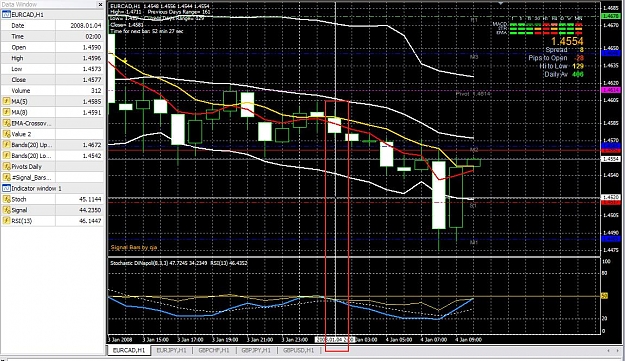Image resolution: width=625 pixels, height=361 pixels.
Task: Click the Stoch value 45.1144
Action: coord(90,199)
